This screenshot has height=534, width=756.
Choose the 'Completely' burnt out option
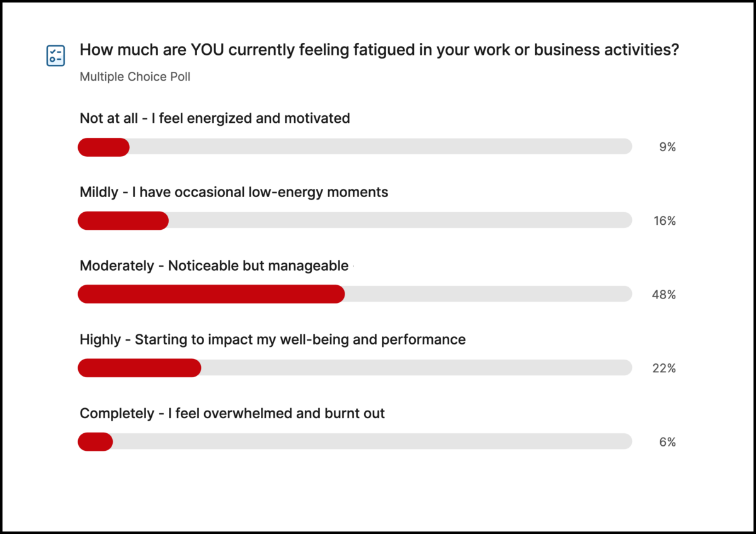pos(232,413)
